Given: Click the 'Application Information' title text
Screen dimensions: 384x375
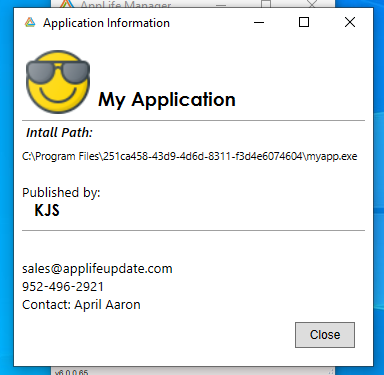Looking at the screenshot, I should tap(106, 23).
